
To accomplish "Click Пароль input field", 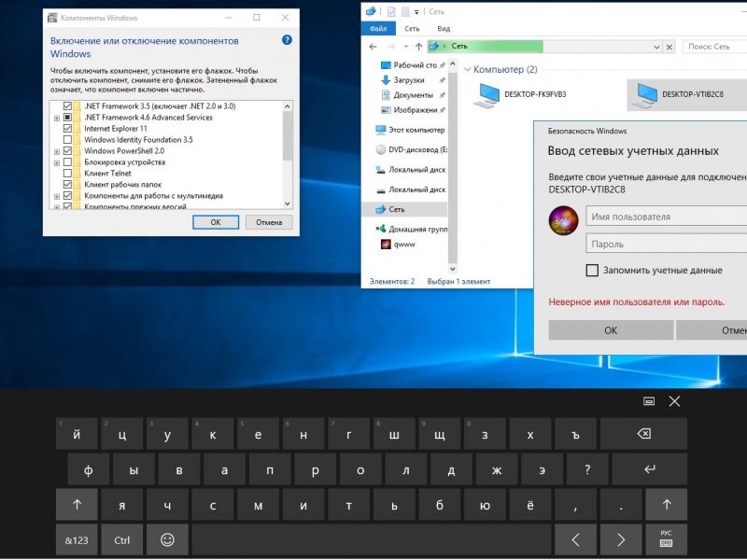I will 667,244.
